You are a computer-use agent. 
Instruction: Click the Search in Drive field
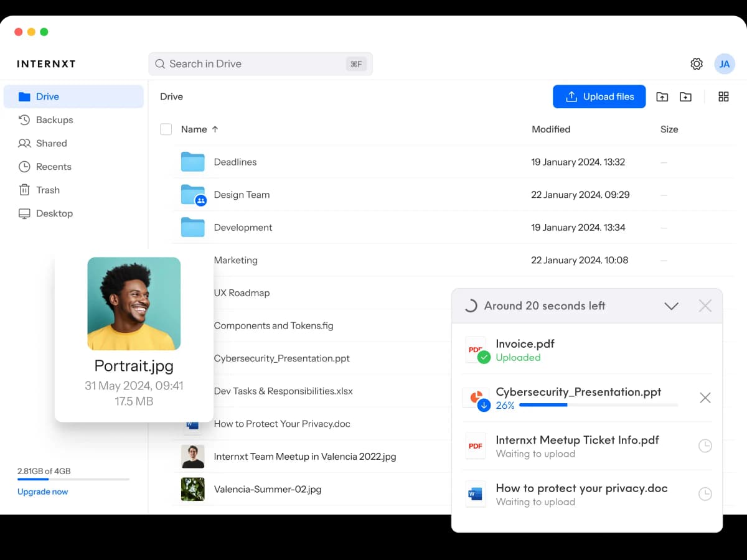click(260, 63)
